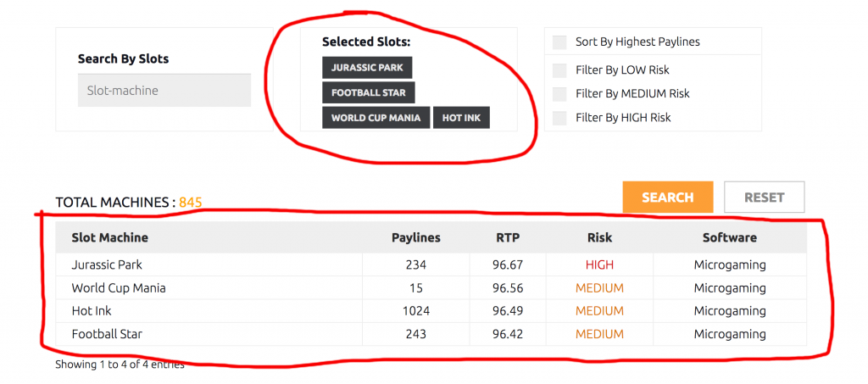Sort table by Risk column header
This screenshot has height=384, width=868.
coord(599,237)
